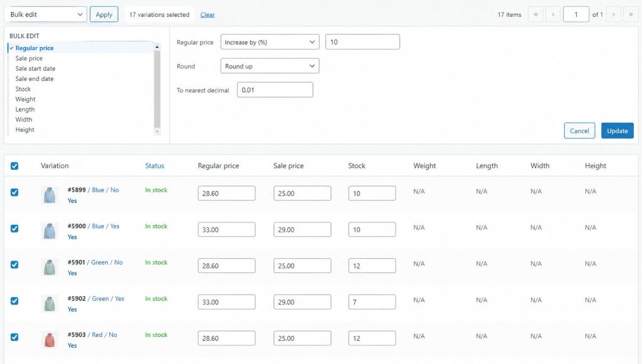
Task: Toggle the select all variations checkbox
Action: 14,165
